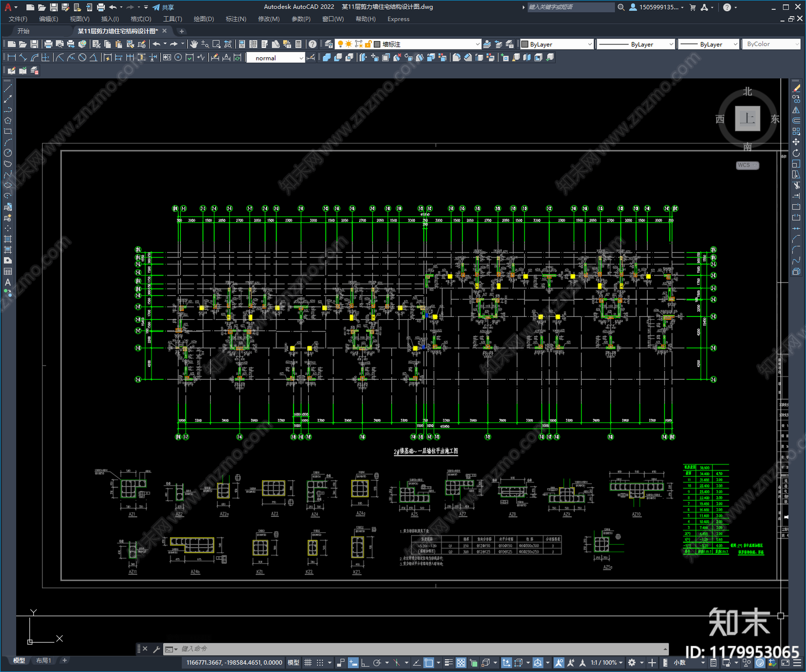Click the Rotate tool in right toolbar
The width and height of the screenshot is (806, 672).
click(x=796, y=153)
